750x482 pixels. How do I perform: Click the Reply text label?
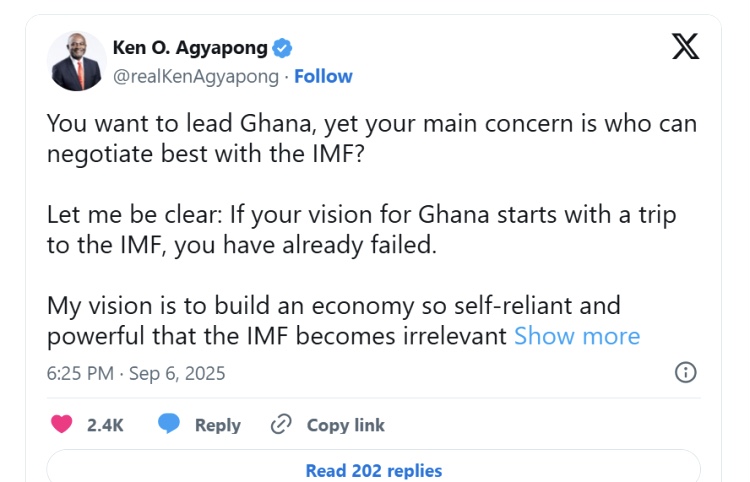pyautogui.click(x=217, y=425)
